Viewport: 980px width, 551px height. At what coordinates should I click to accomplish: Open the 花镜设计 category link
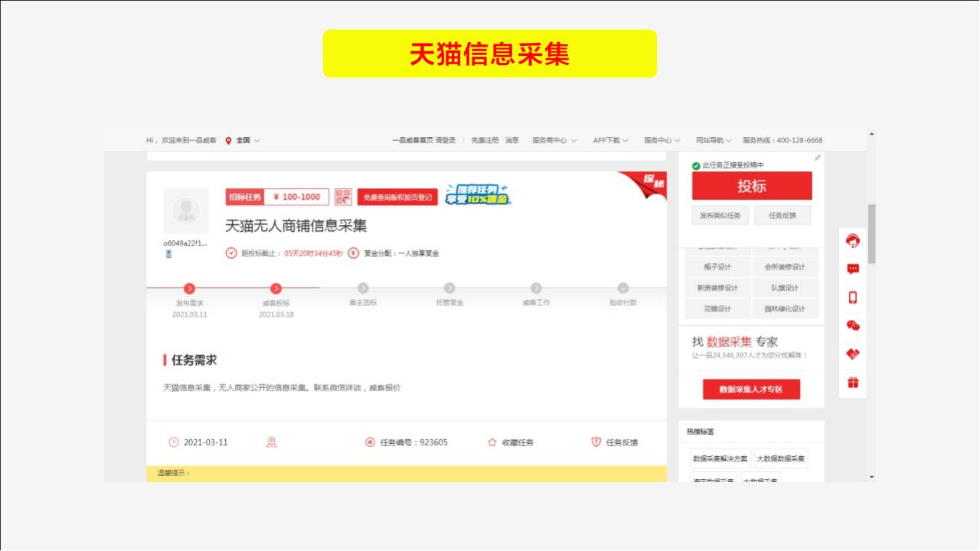pyautogui.click(x=717, y=308)
